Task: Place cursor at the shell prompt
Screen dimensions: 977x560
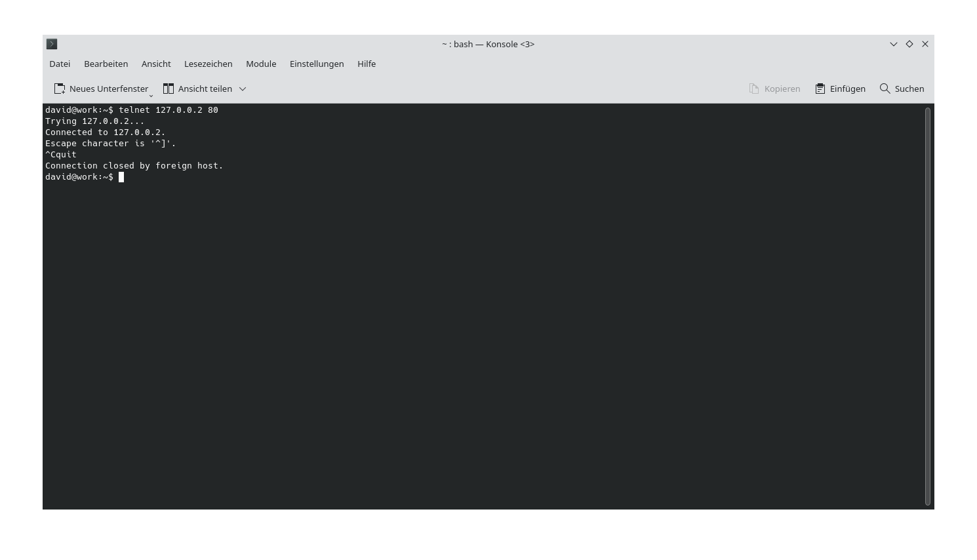Action: [x=121, y=176]
